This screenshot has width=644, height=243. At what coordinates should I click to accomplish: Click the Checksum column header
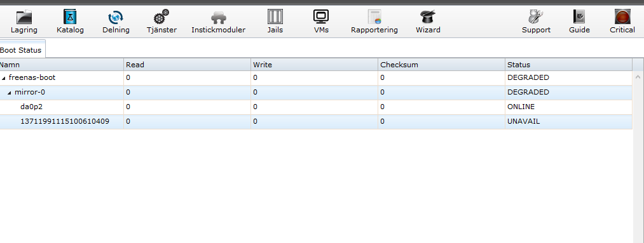pyautogui.click(x=441, y=65)
